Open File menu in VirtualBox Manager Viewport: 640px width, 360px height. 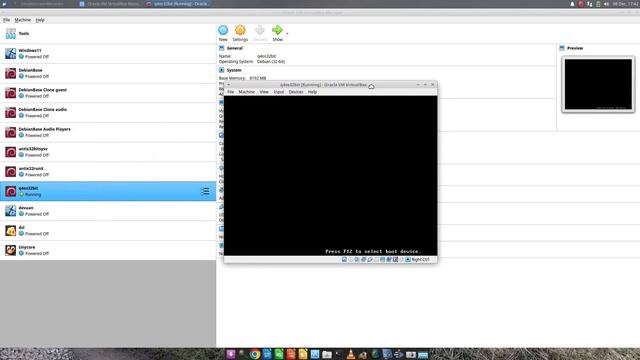point(7,20)
